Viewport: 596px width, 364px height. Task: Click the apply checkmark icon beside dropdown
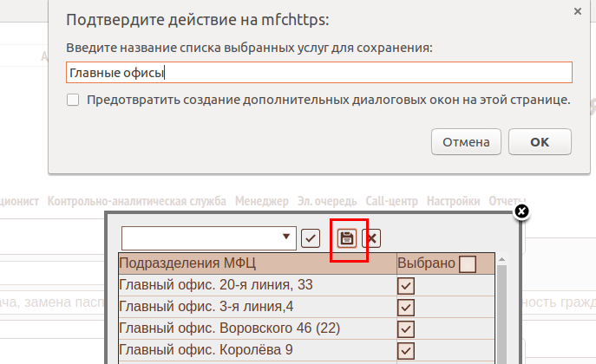(311, 238)
